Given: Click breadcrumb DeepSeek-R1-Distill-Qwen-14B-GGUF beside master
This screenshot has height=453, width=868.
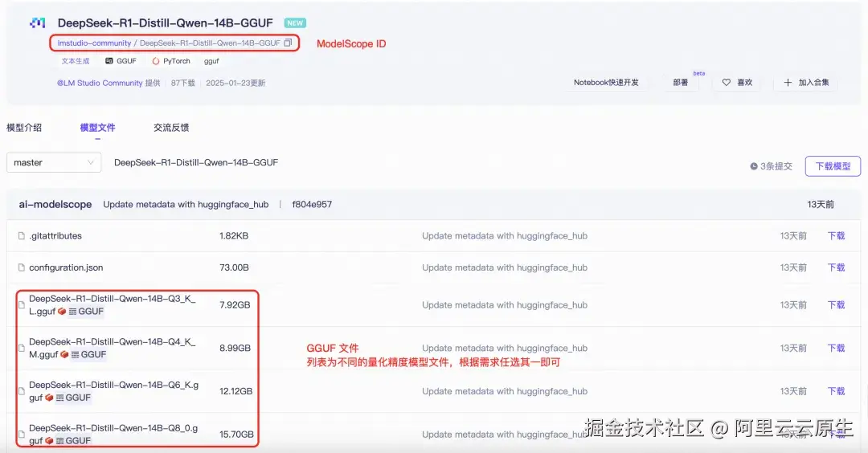Looking at the screenshot, I should [196, 162].
